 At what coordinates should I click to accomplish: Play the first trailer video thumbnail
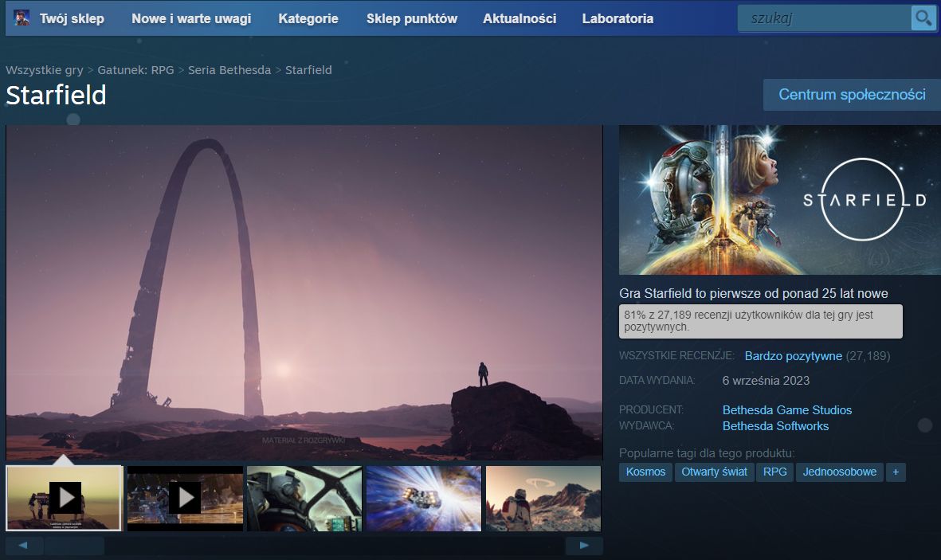65,498
